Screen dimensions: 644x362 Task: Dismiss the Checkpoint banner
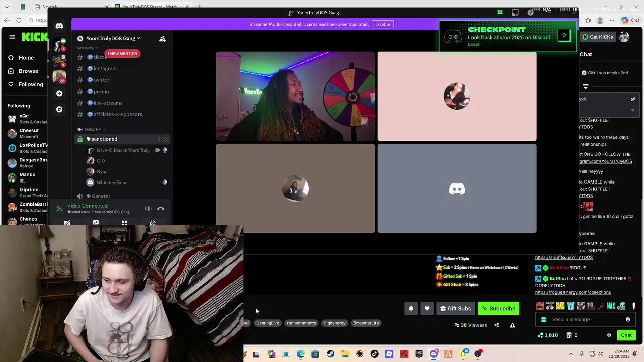coord(473,44)
